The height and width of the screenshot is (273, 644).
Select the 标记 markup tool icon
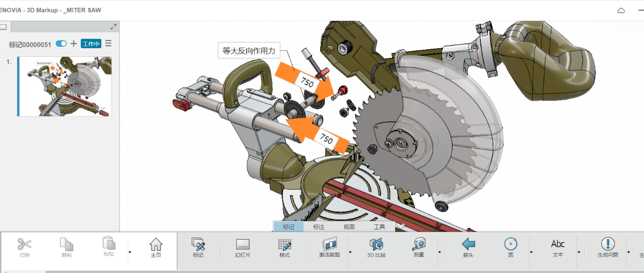[x=198, y=244]
